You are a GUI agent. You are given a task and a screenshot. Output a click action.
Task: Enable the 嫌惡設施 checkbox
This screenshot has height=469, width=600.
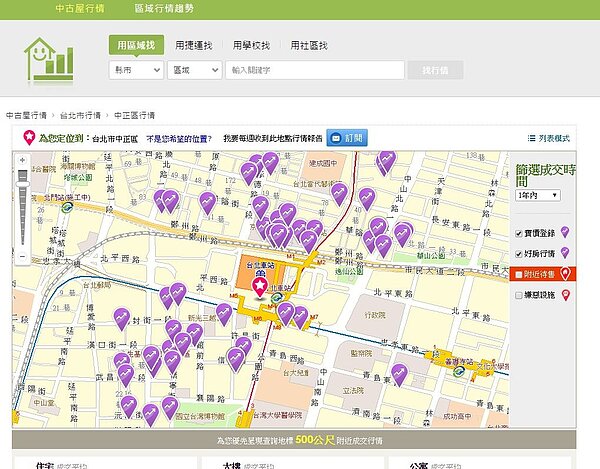click(519, 295)
